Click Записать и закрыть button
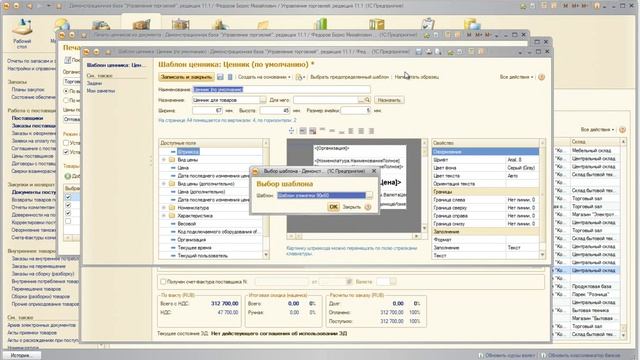The width and height of the screenshot is (640, 360). [x=187, y=77]
